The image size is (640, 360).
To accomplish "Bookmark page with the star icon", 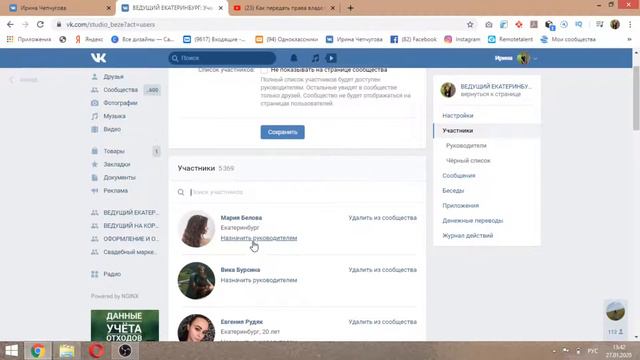I will (470, 24).
